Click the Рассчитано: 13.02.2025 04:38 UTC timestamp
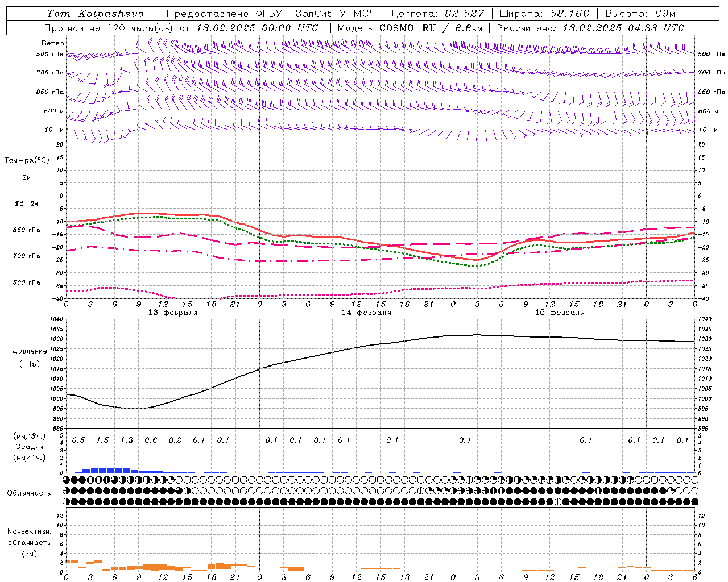The height and width of the screenshot is (582, 728). click(x=590, y=28)
